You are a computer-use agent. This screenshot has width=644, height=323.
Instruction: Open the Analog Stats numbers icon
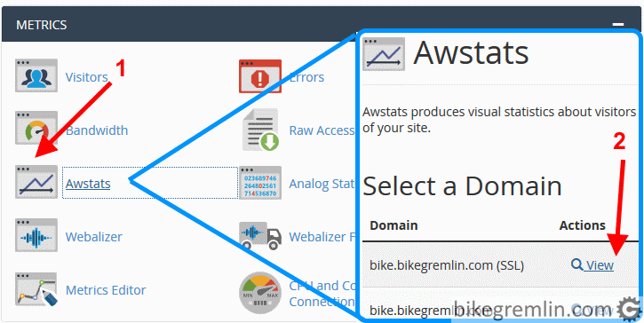coord(260,183)
